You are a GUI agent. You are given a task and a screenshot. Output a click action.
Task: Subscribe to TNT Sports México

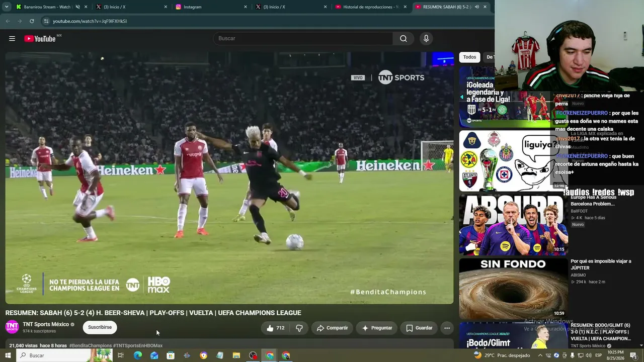[x=100, y=327]
